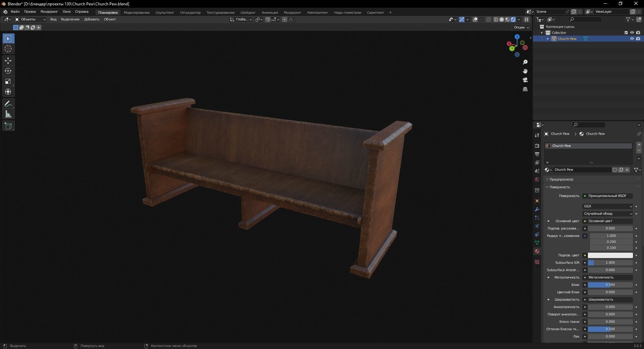The width and height of the screenshot is (644, 349).
Task: Toggle proportional editing in the header
Action: (284, 19)
